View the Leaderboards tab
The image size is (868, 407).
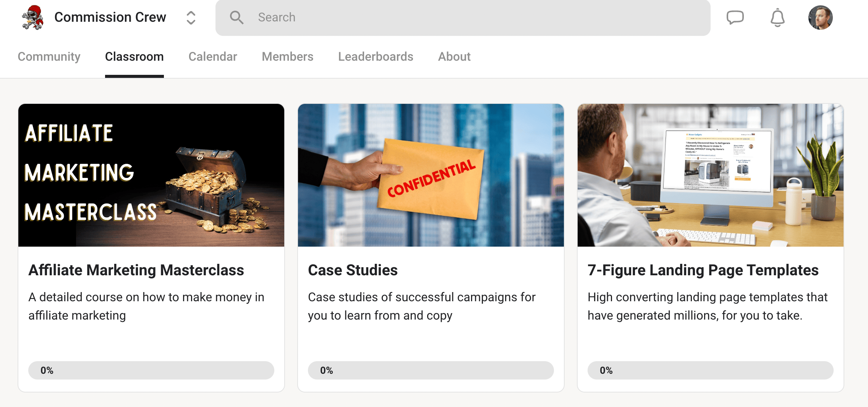pyautogui.click(x=376, y=57)
